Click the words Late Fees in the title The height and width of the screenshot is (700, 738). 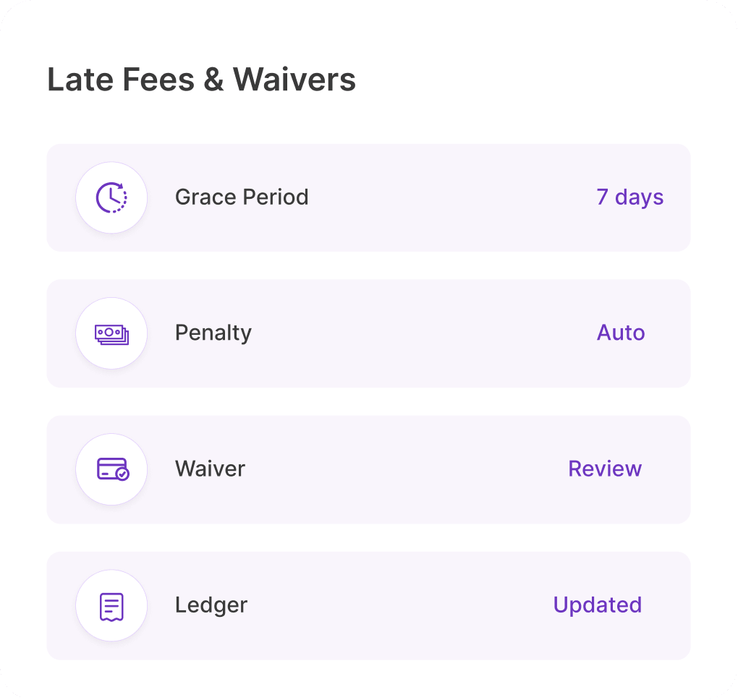pos(121,80)
